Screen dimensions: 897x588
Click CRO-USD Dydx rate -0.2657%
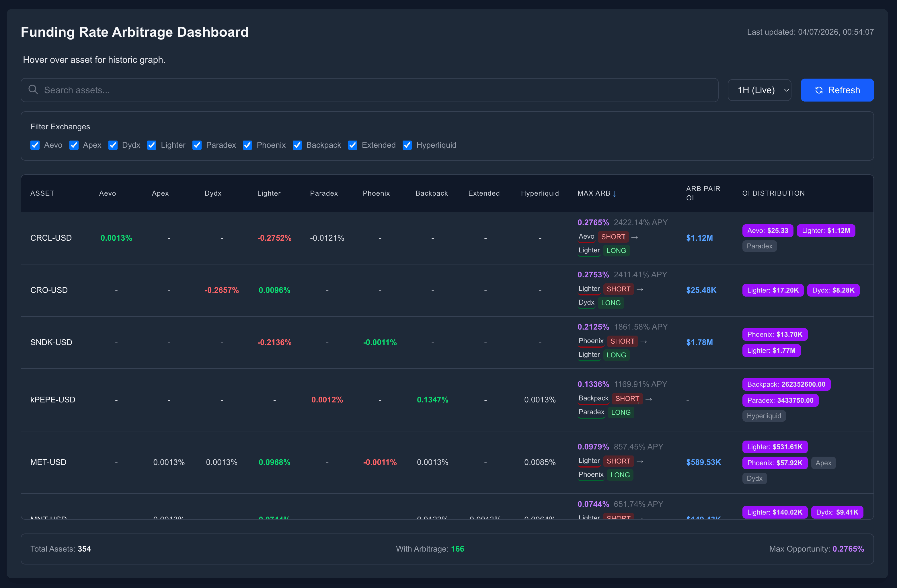click(222, 290)
